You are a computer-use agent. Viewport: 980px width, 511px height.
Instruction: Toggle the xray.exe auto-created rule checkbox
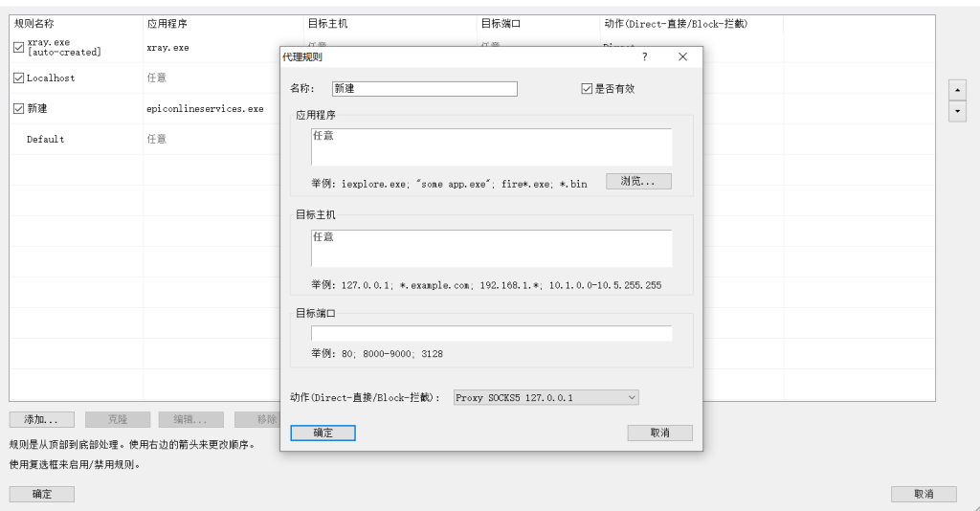click(19, 48)
